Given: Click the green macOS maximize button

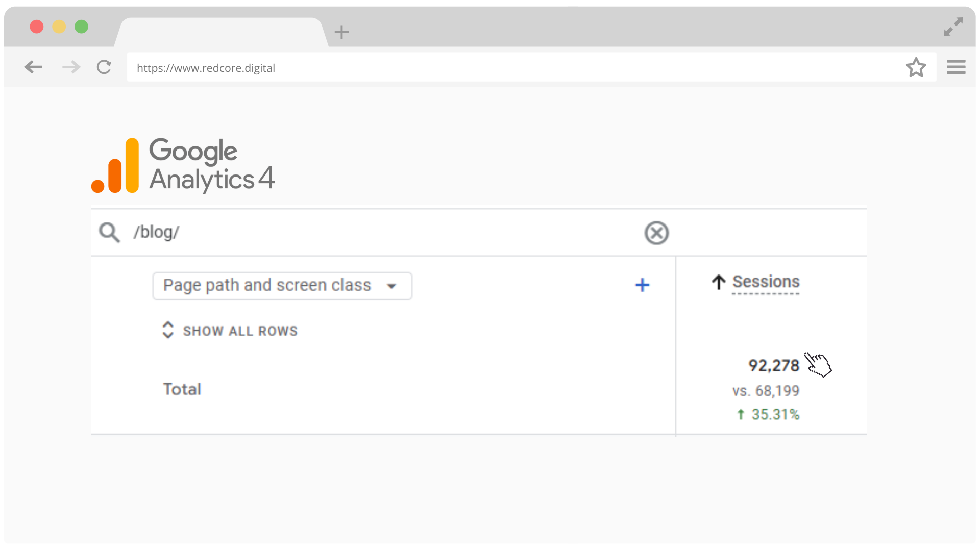Looking at the screenshot, I should click(x=82, y=27).
